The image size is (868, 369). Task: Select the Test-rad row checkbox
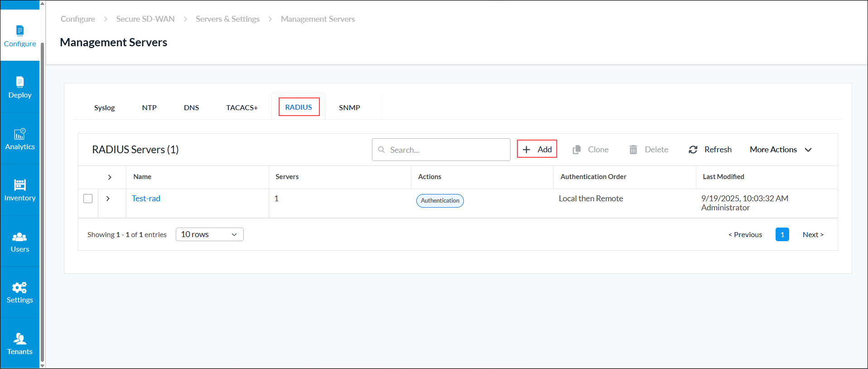click(x=88, y=199)
